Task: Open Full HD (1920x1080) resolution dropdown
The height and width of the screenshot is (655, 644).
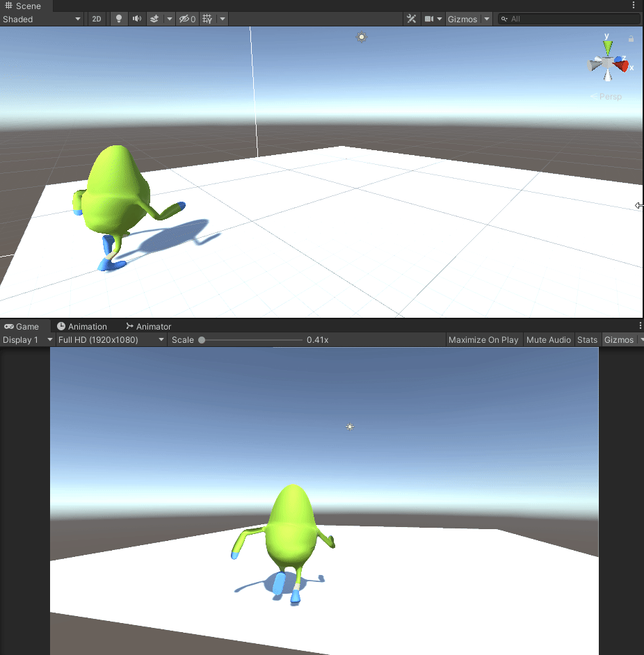Action: click(x=111, y=340)
